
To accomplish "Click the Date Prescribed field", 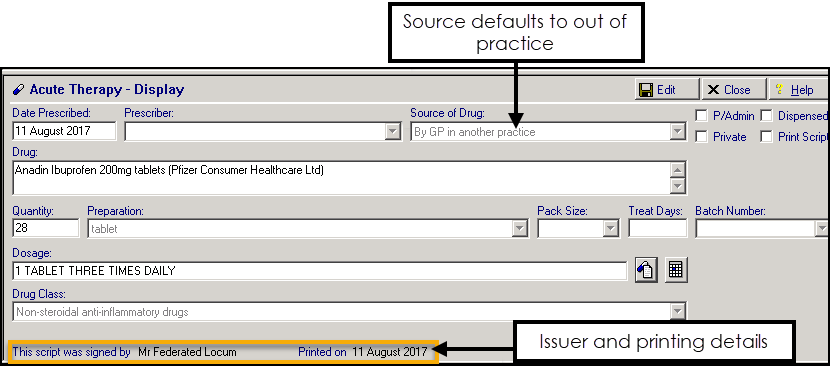I will (64, 131).
